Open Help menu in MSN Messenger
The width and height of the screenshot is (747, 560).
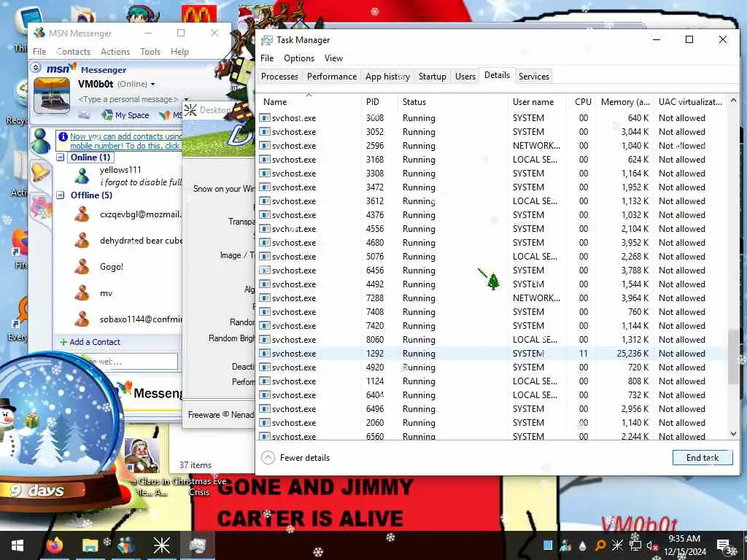point(179,52)
